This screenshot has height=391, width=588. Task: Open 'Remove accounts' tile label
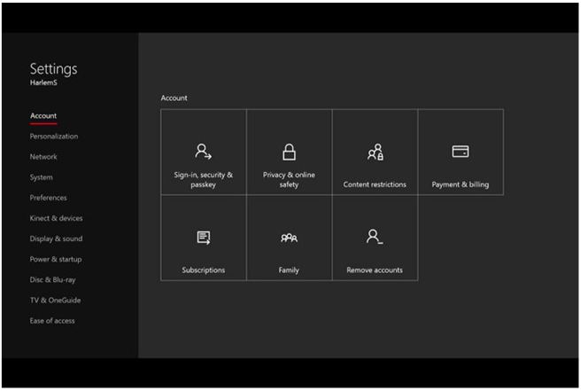tap(375, 270)
